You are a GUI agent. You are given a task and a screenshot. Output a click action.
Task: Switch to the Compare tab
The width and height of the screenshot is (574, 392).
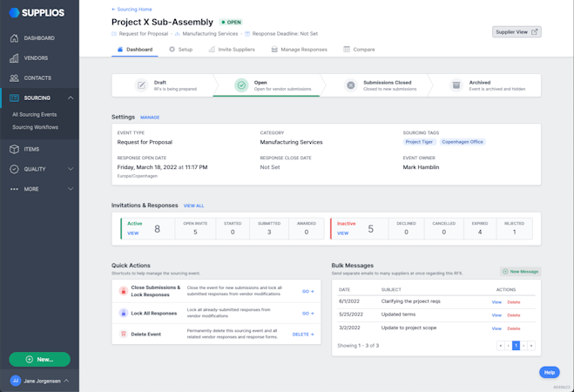tap(359, 50)
